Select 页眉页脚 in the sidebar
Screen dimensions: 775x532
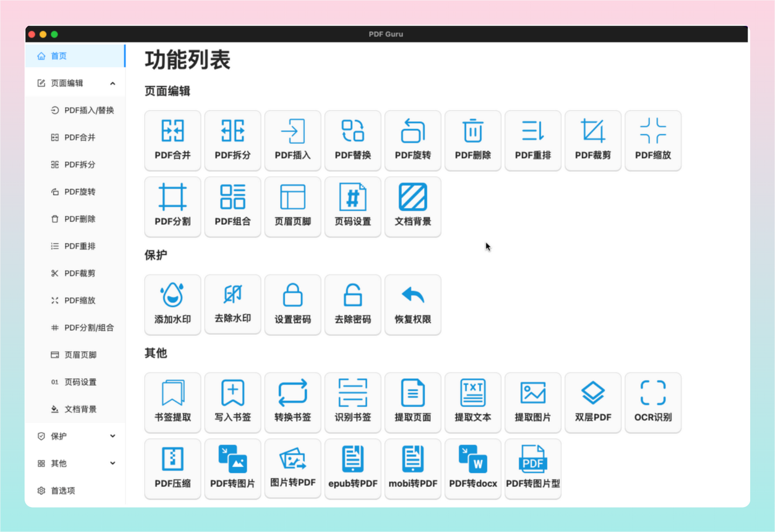[x=75, y=355]
